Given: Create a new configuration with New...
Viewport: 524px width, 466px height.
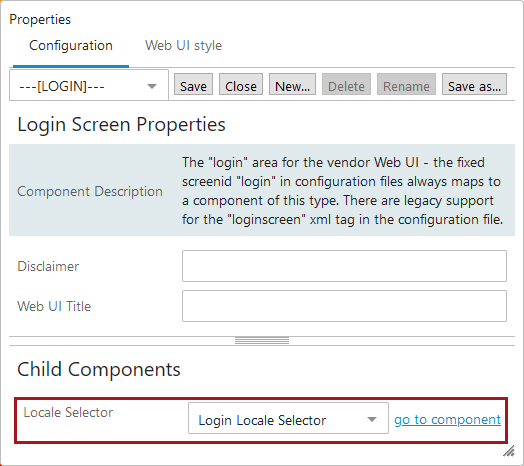Looking at the screenshot, I should coord(292,84).
